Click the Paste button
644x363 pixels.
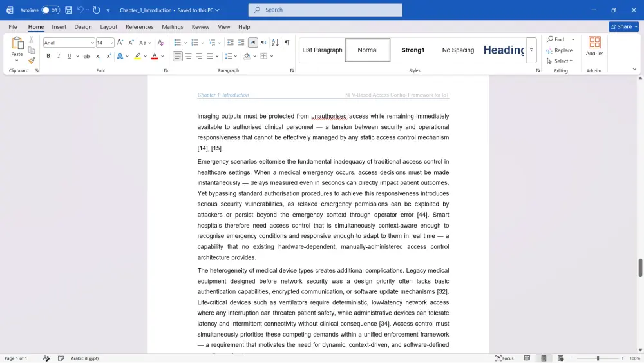(x=17, y=48)
